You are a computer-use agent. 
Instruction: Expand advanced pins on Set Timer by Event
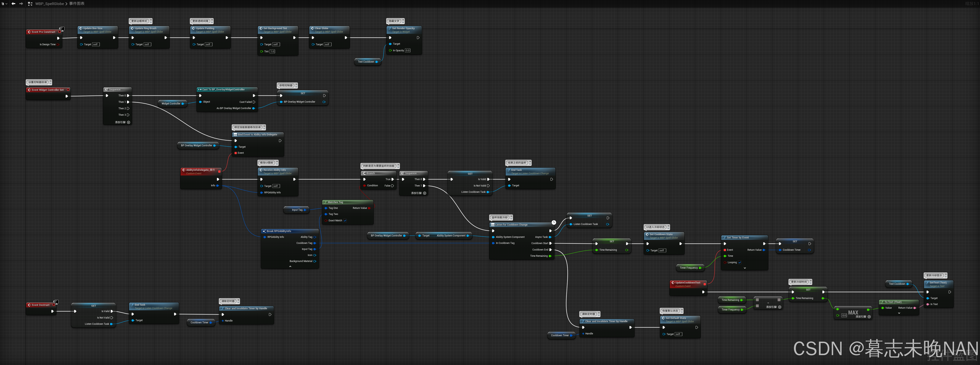click(x=744, y=268)
